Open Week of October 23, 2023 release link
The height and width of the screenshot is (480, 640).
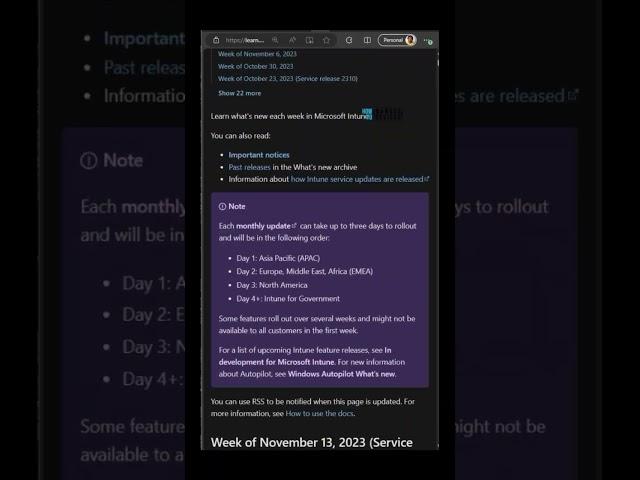(288, 78)
